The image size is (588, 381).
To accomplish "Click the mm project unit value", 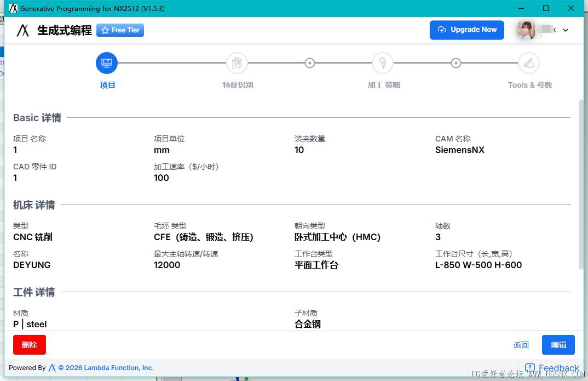I will coord(162,150).
